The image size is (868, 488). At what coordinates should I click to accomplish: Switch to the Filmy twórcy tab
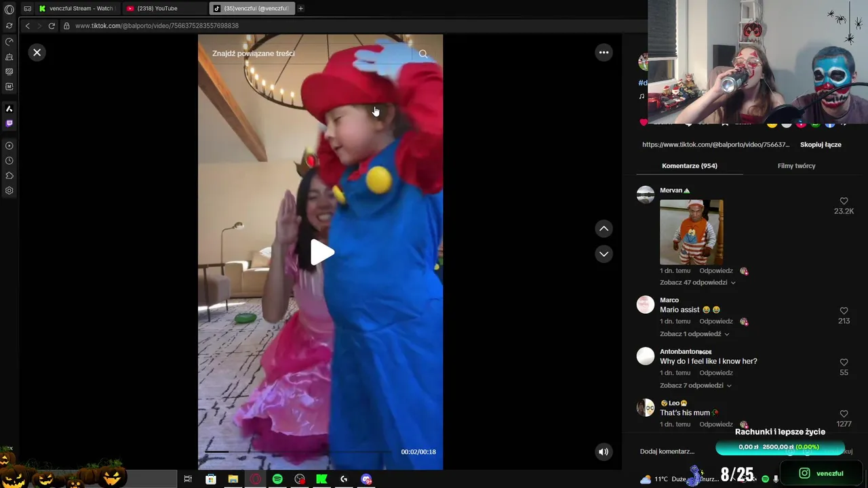coord(796,166)
